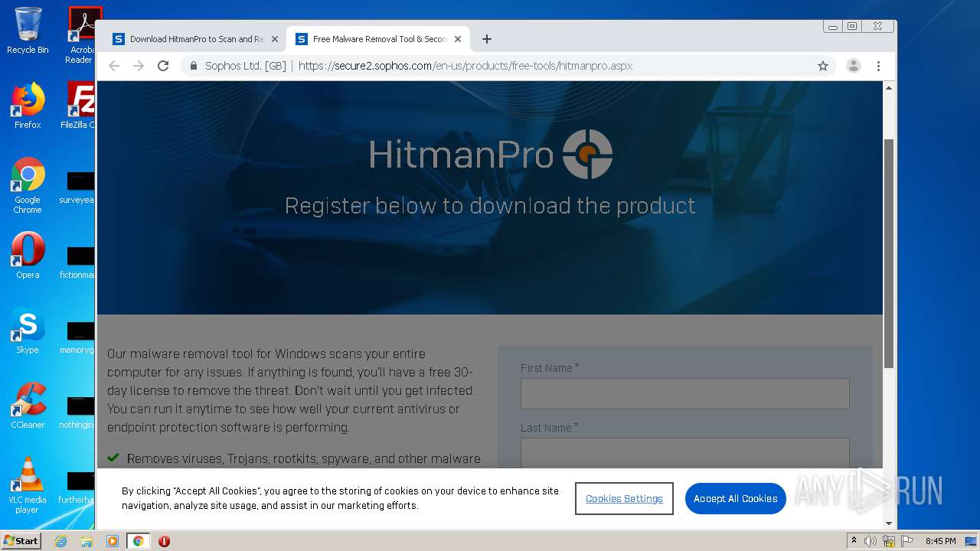Open Skype from the desktop

tap(28, 331)
